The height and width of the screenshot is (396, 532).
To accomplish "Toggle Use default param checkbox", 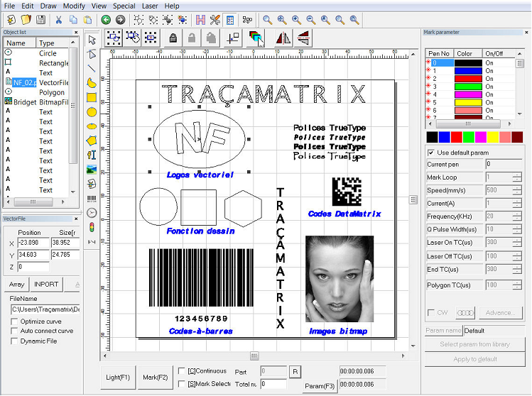I will (x=431, y=153).
